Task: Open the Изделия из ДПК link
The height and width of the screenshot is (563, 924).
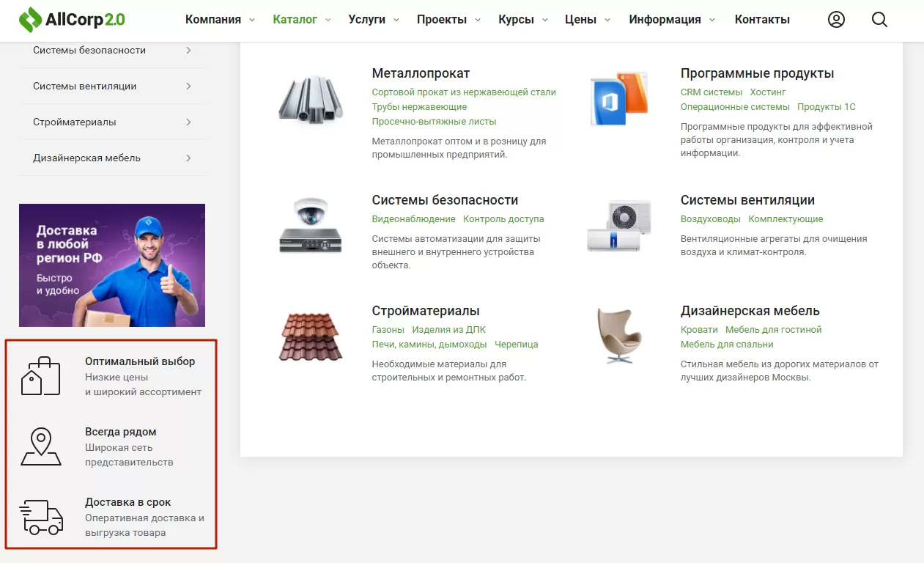Action: point(448,330)
